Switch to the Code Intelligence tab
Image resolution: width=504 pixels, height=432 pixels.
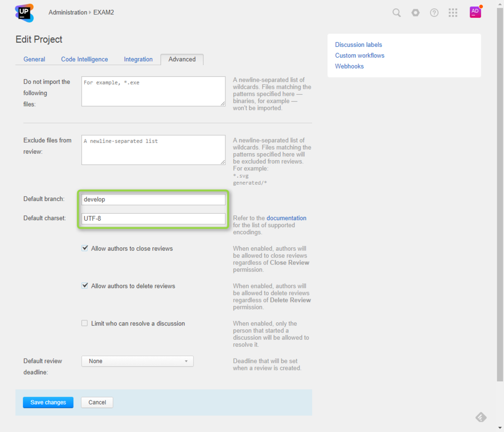[85, 59]
